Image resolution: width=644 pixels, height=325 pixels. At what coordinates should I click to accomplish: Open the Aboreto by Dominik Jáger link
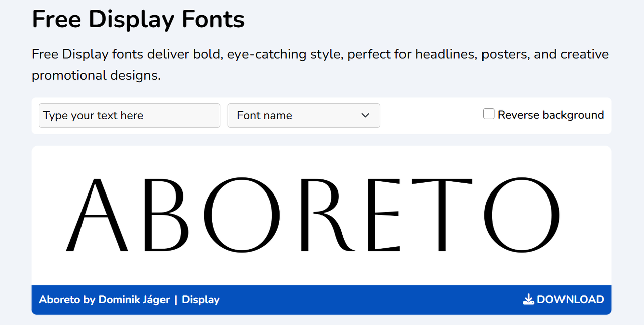pos(104,300)
